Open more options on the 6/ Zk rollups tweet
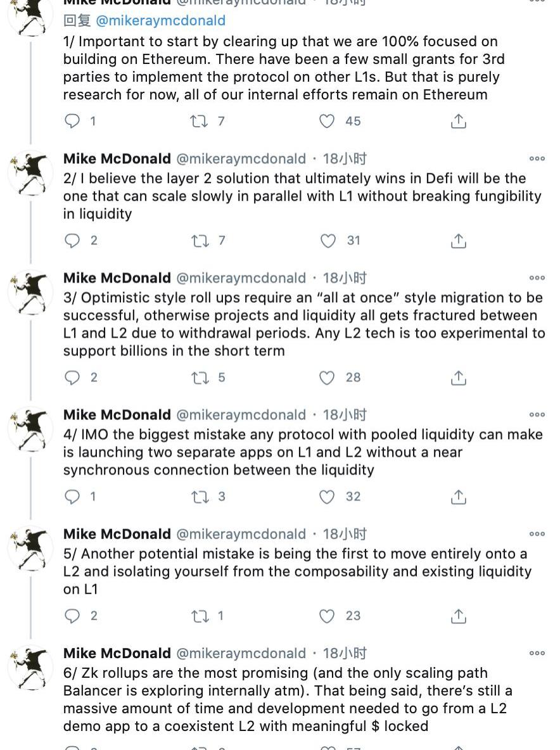This screenshot has height=750, width=560. coord(537,653)
